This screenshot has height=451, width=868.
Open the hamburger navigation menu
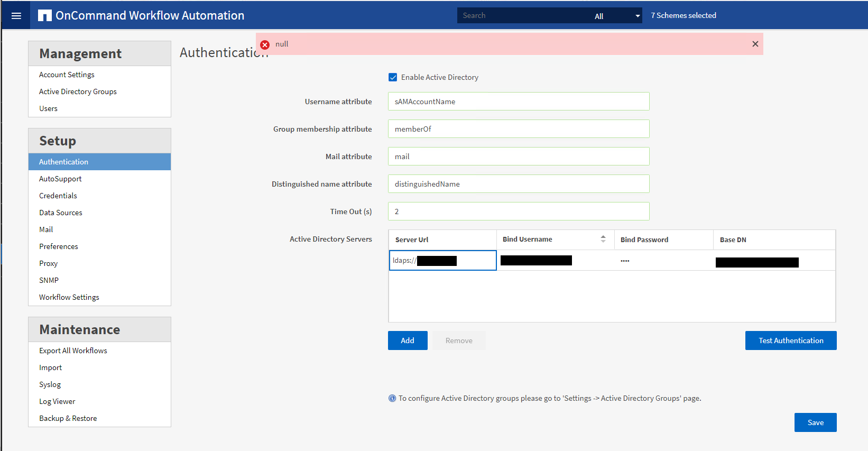(x=16, y=16)
